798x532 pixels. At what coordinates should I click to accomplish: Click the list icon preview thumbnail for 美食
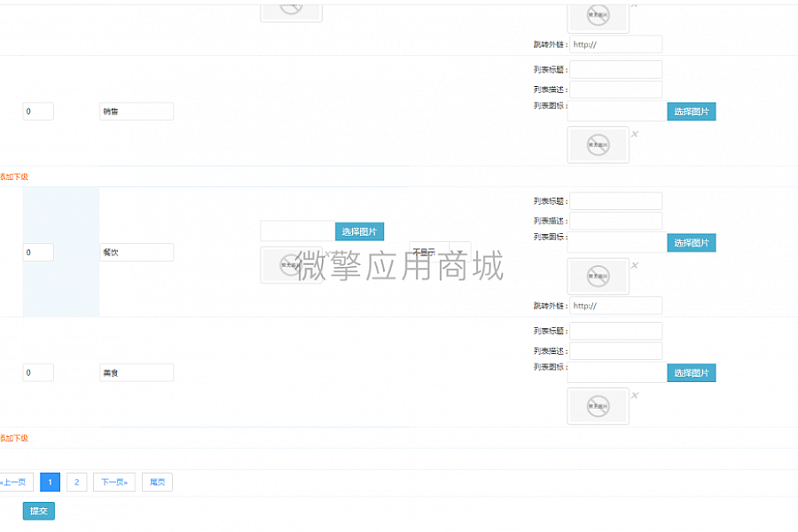[x=598, y=406]
